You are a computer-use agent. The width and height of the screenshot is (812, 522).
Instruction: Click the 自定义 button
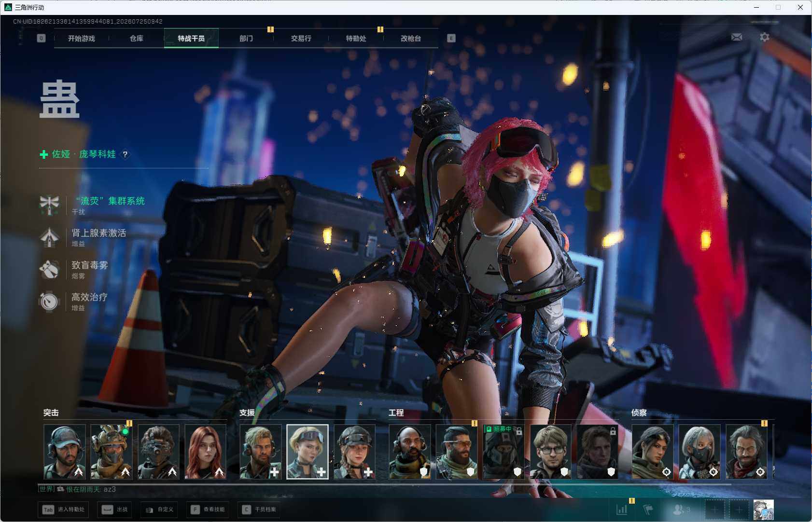(x=160, y=509)
